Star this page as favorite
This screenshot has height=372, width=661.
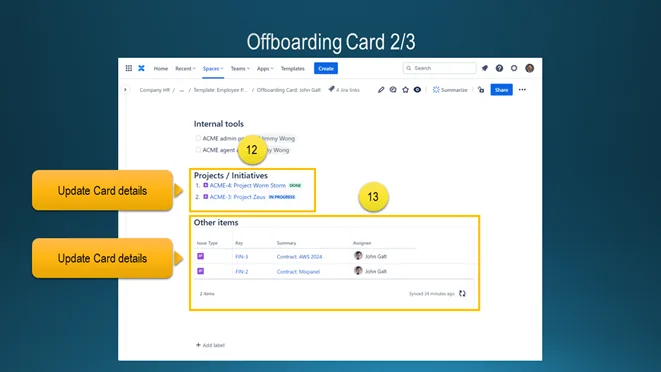(x=405, y=90)
